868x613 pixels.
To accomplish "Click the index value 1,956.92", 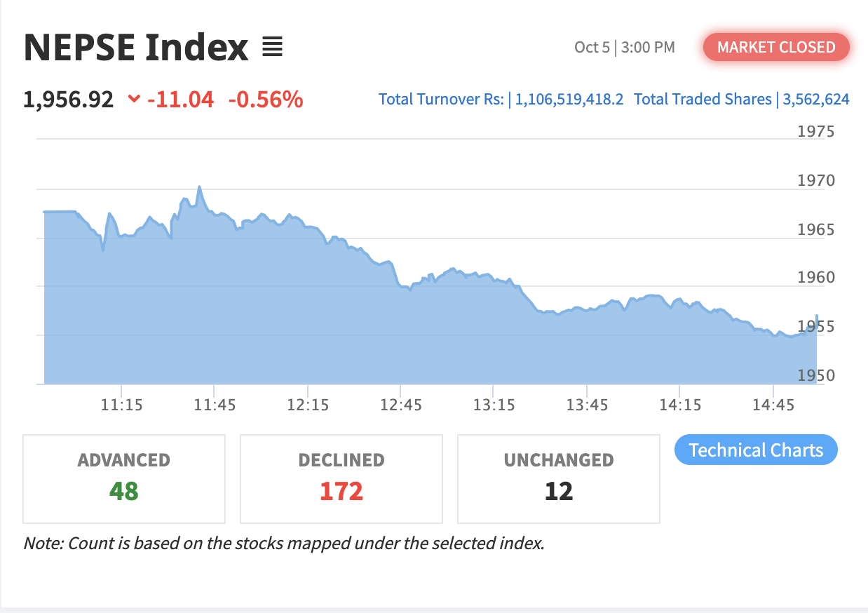I will (x=68, y=100).
